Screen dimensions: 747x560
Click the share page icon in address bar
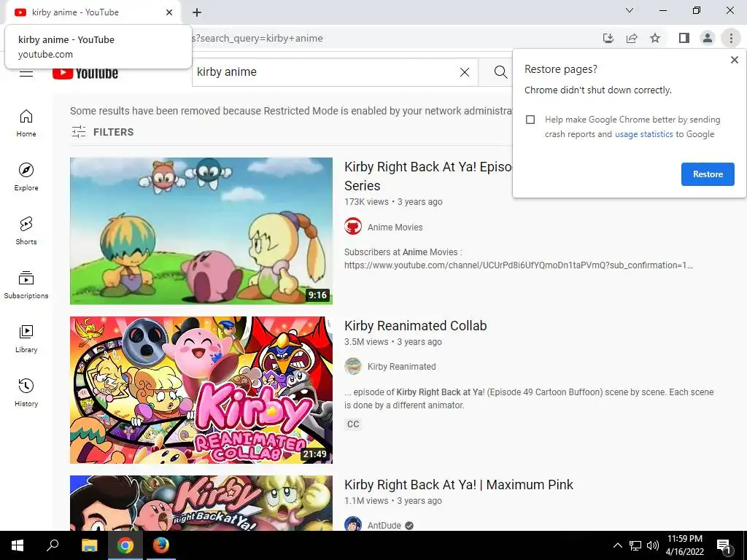(x=632, y=38)
